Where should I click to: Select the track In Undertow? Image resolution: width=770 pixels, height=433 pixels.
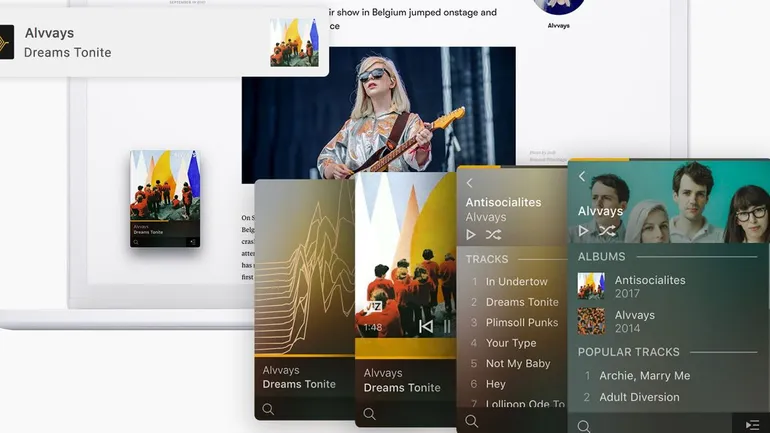click(516, 282)
